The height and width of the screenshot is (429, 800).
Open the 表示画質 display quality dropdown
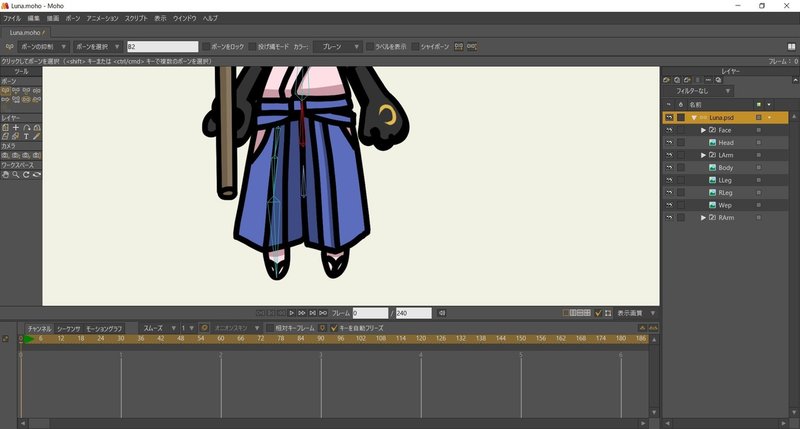click(636, 313)
